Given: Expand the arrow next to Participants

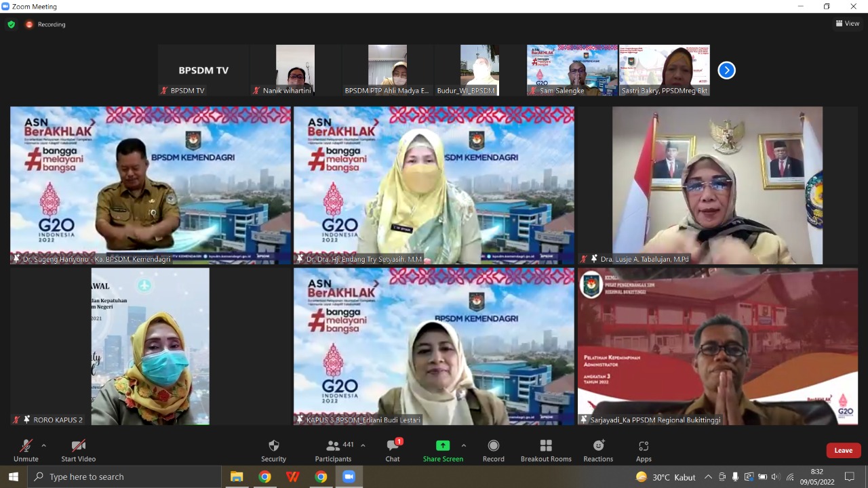Looking at the screenshot, I should [363, 445].
